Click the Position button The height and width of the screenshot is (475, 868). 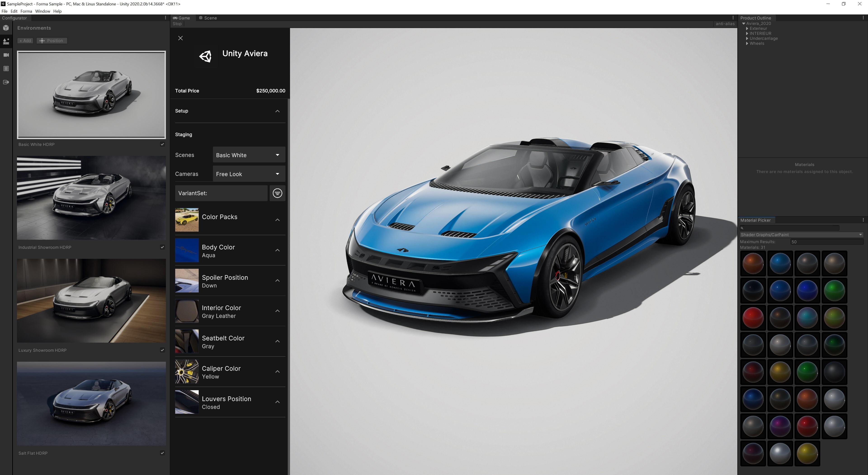pyautogui.click(x=52, y=41)
